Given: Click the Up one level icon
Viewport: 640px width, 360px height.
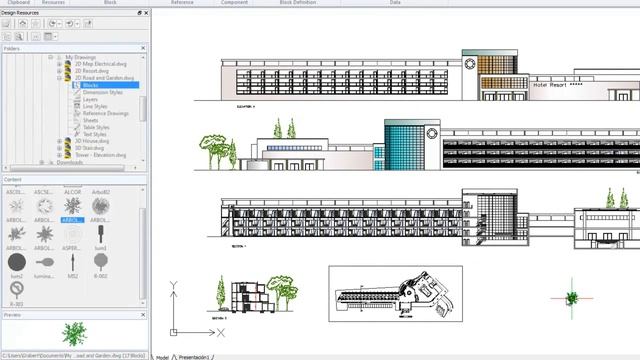Looking at the screenshot, I should [88, 24].
